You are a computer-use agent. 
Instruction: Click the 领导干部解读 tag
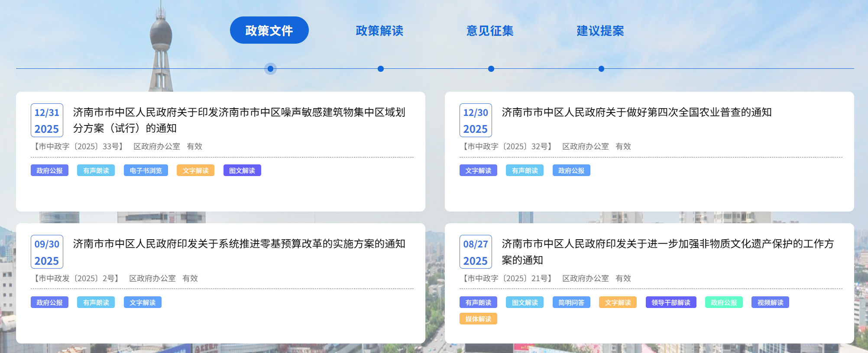click(x=670, y=302)
